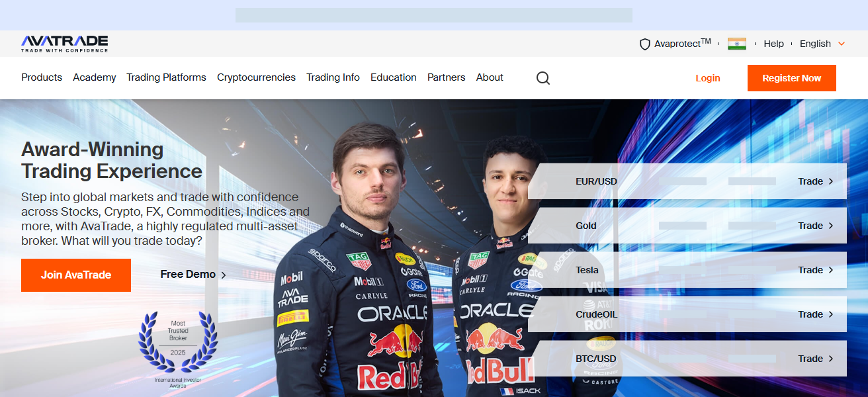Open the Avaprotect link text
The height and width of the screenshot is (397, 868).
click(x=683, y=44)
